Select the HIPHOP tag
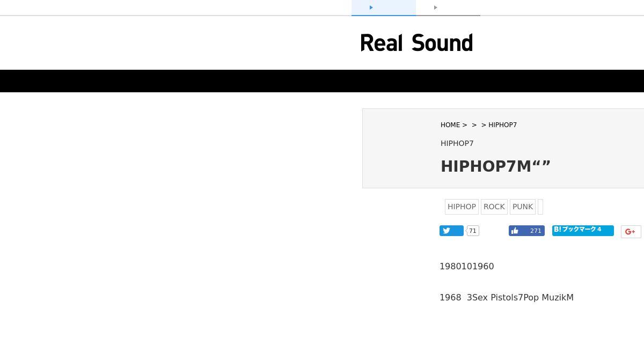Screen dimensions: 644x338 (x=462, y=207)
